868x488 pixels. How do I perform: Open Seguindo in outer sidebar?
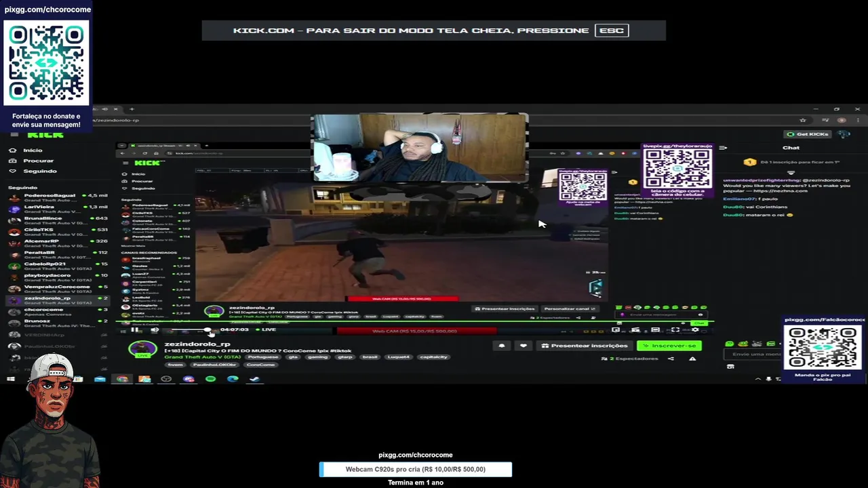[34, 171]
